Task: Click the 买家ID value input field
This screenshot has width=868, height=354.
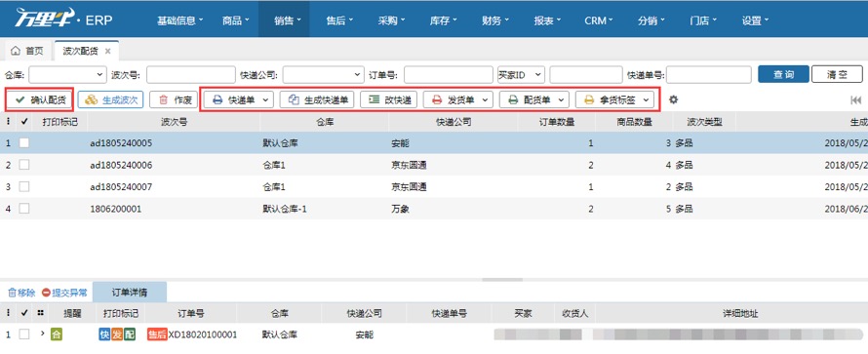Action: pyautogui.click(x=586, y=75)
